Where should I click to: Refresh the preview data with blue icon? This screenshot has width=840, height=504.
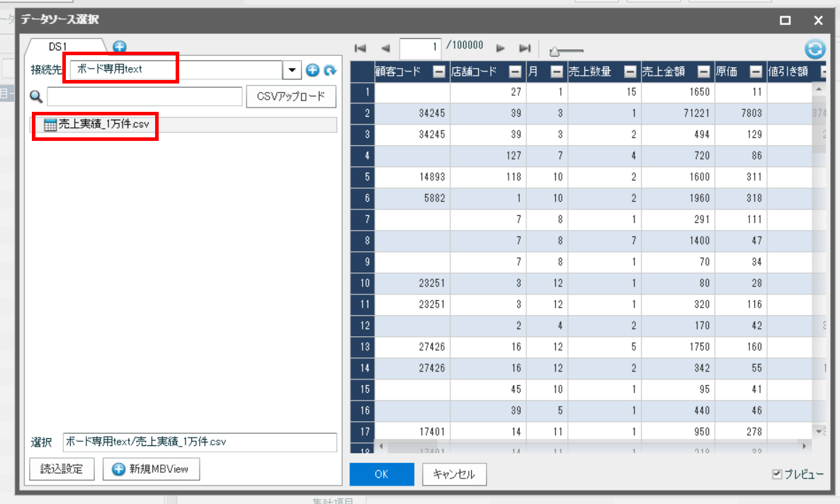click(x=815, y=49)
